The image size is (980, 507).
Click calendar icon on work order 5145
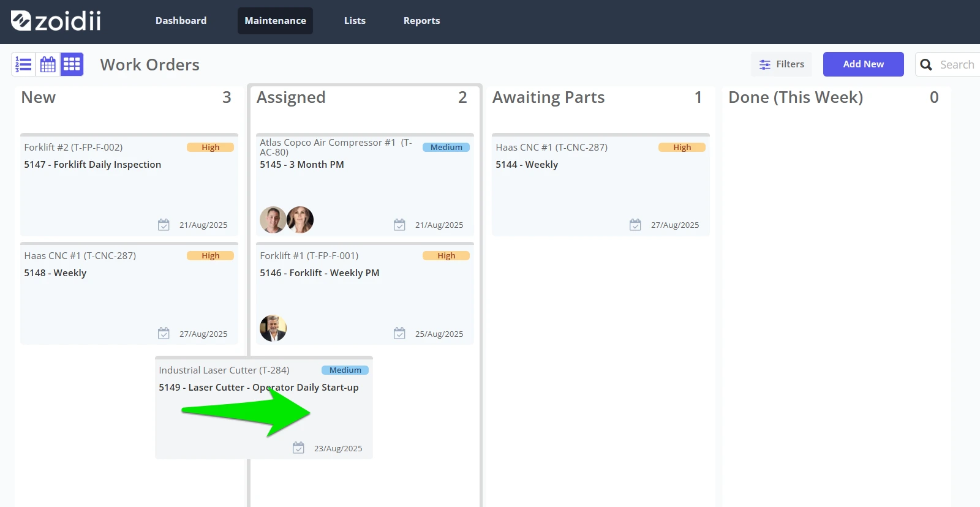(399, 225)
